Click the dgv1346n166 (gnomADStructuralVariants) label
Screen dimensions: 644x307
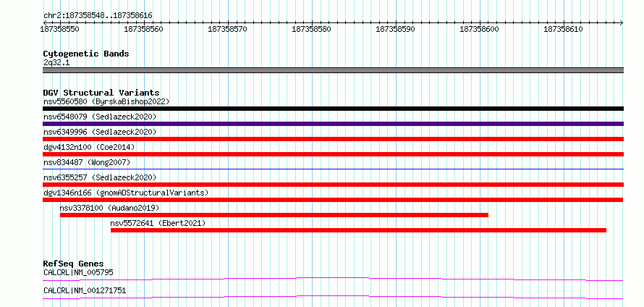(x=126, y=193)
